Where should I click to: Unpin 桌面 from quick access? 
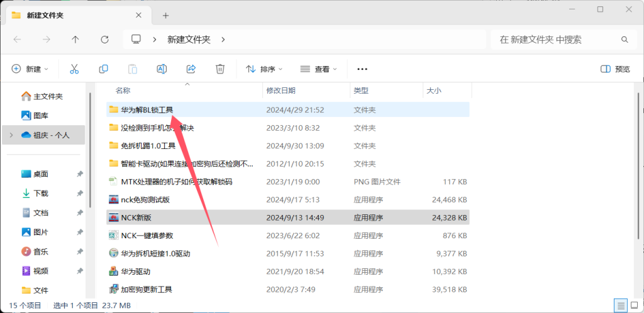(x=80, y=174)
